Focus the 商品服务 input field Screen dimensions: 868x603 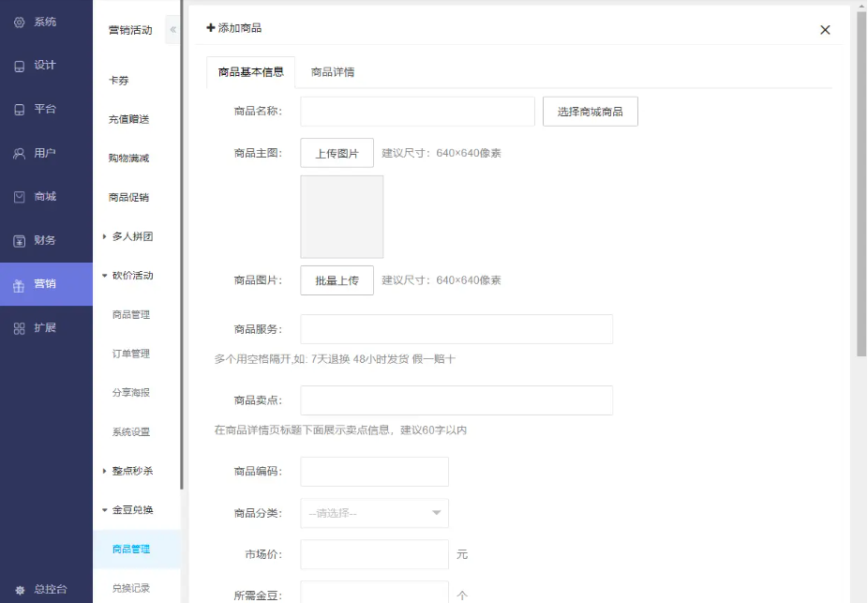click(x=456, y=329)
